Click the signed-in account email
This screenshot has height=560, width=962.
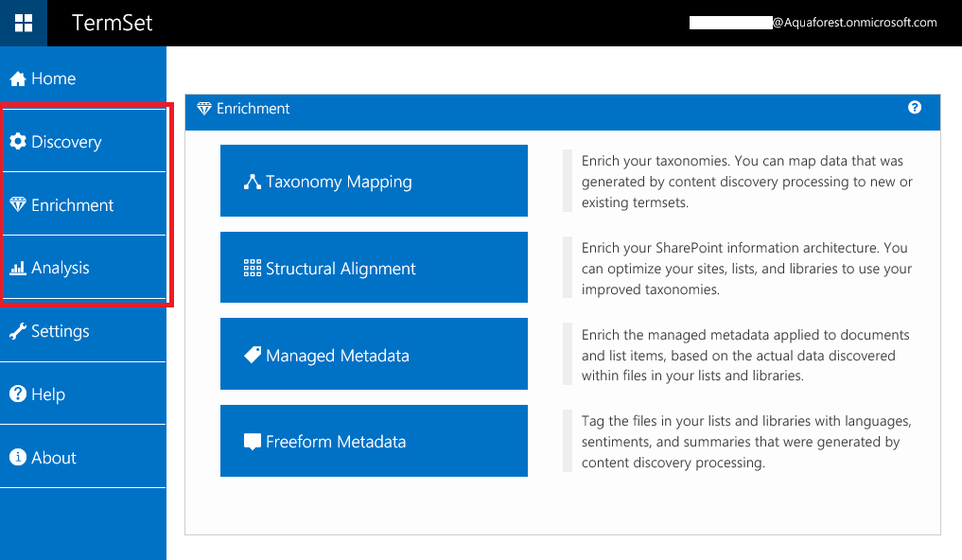813,23
